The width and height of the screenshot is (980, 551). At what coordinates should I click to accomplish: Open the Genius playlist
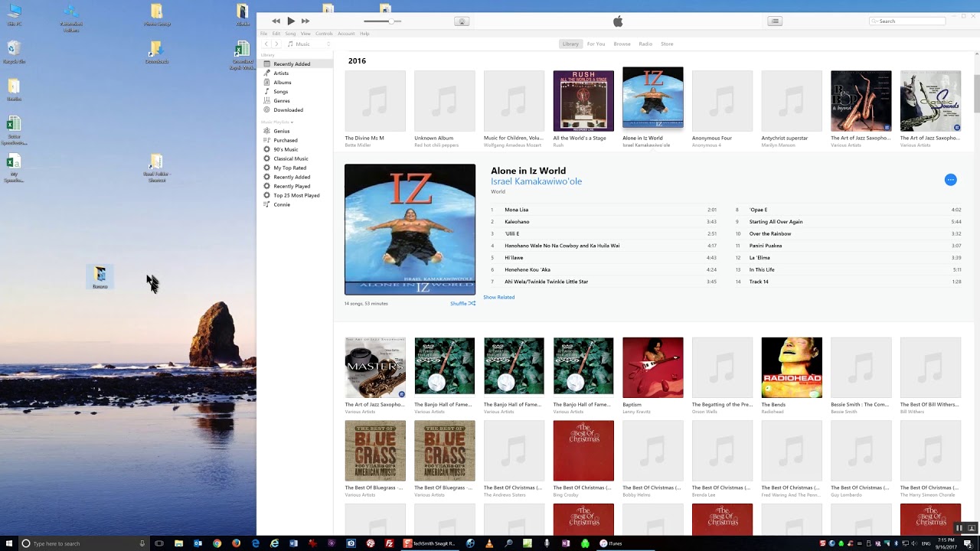tap(295, 131)
